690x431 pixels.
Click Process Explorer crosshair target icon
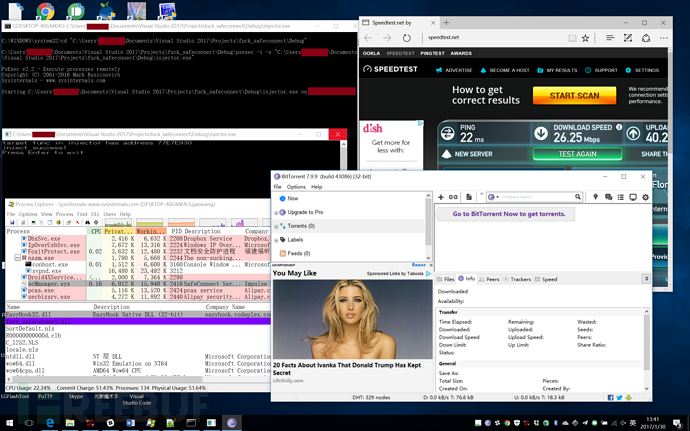pyautogui.click(x=96, y=222)
